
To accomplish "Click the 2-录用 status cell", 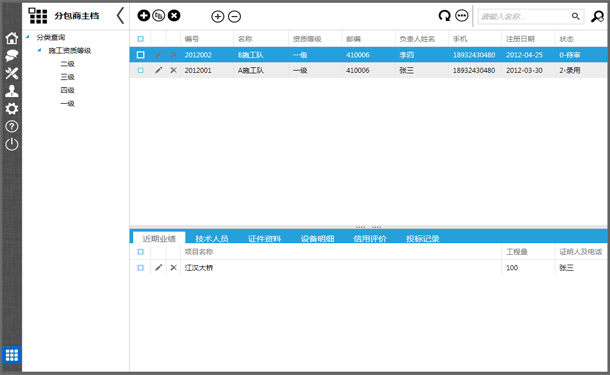I will pos(570,70).
